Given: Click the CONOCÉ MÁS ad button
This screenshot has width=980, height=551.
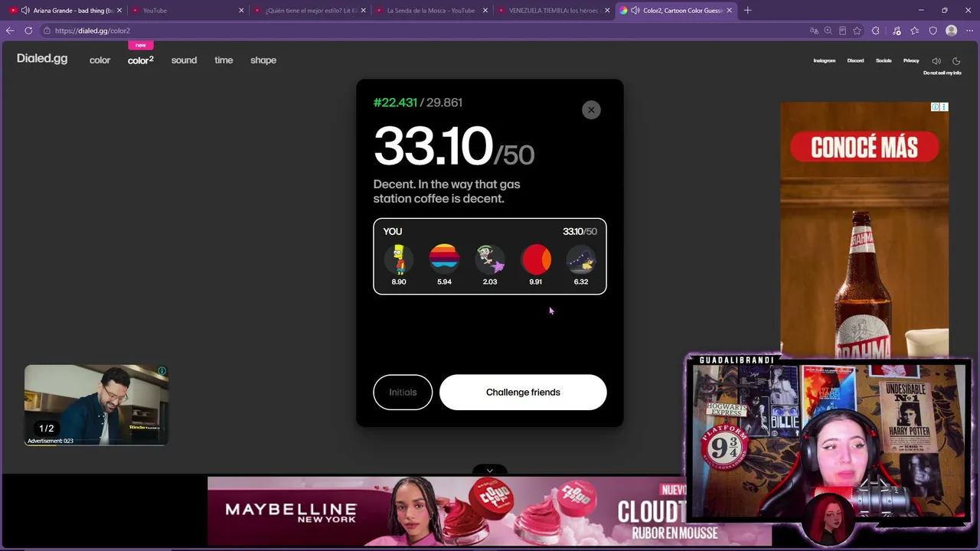Looking at the screenshot, I should click(864, 147).
